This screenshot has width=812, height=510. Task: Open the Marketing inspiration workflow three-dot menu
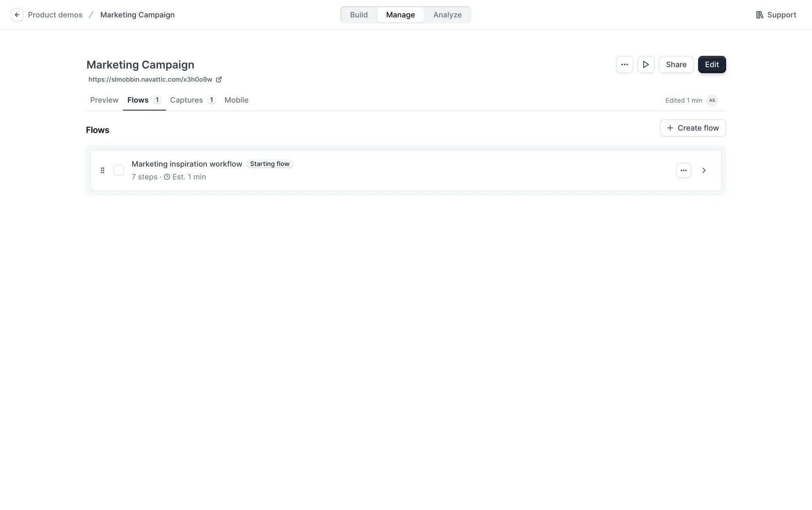(x=683, y=171)
